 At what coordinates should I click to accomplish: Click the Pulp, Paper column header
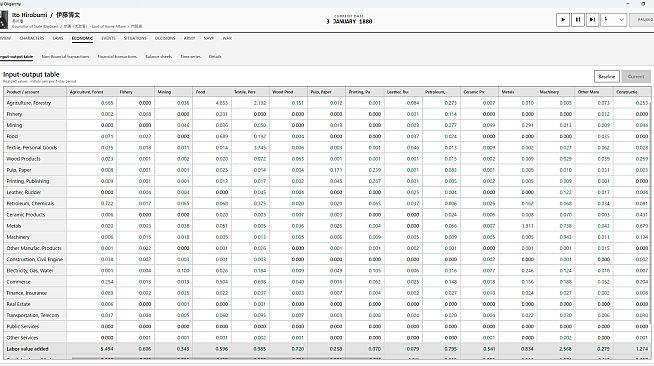click(x=327, y=92)
